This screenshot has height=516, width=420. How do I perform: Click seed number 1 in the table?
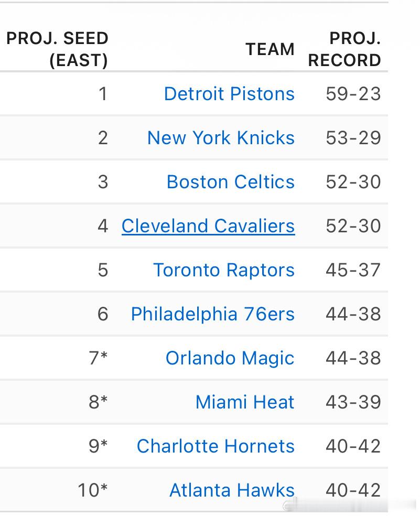[103, 94]
